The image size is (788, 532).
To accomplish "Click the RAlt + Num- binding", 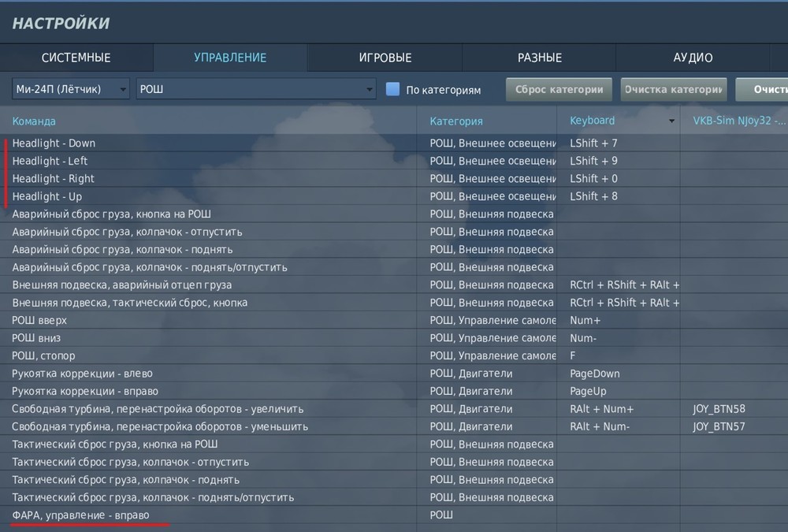I will pyautogui.click(x=600, y=426).
